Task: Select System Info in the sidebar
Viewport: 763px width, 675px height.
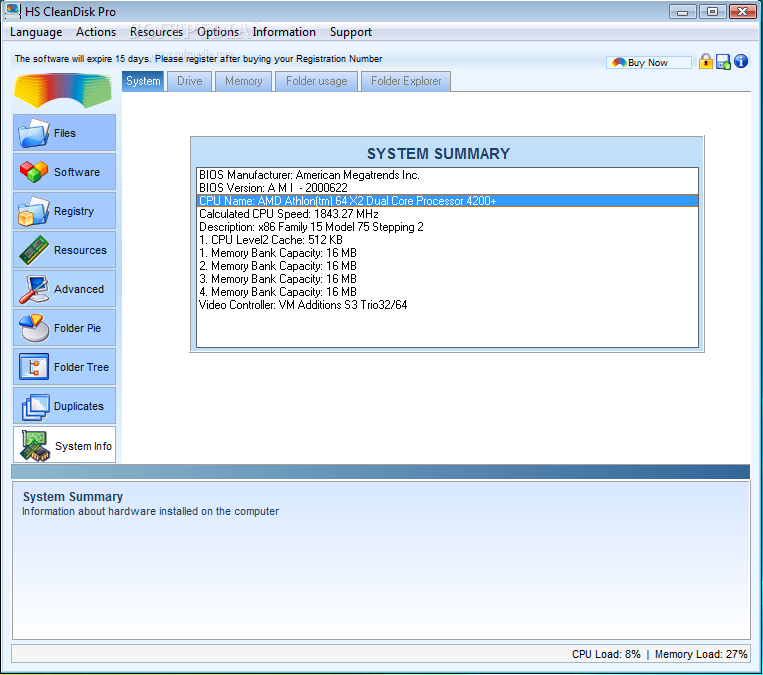Action: click(x=64, y=445)
